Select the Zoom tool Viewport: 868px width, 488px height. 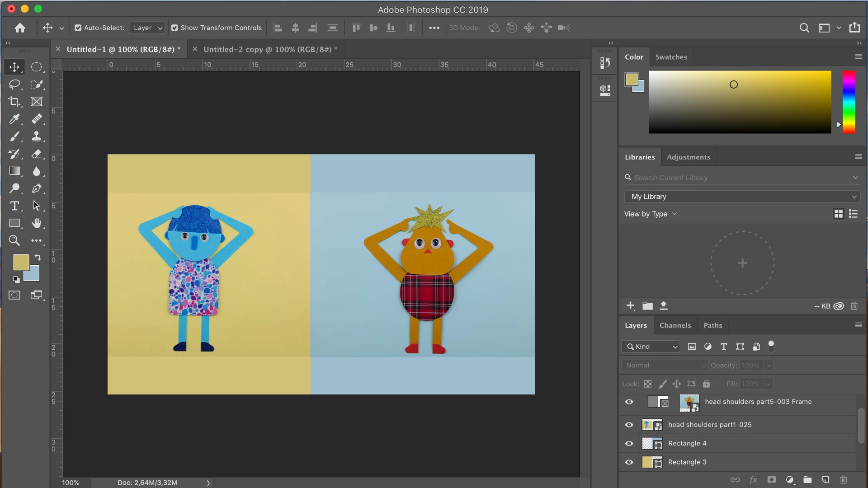(x=14, y=240)
